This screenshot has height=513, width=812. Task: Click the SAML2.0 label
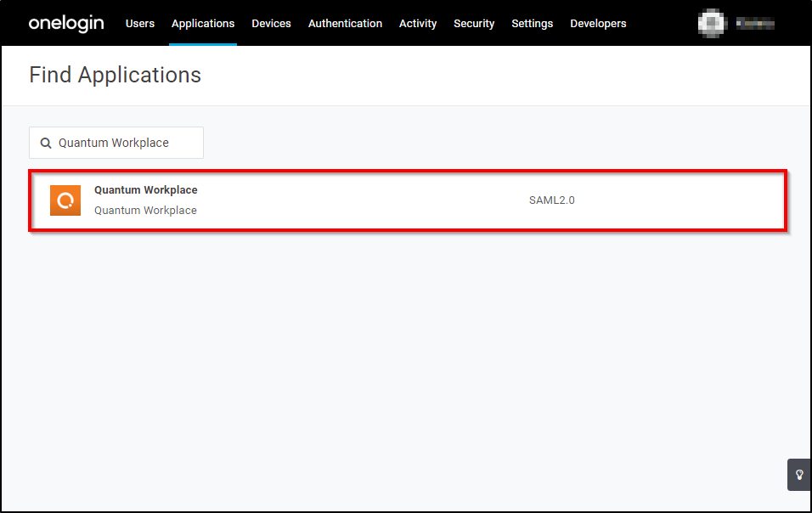coord(551,200)
